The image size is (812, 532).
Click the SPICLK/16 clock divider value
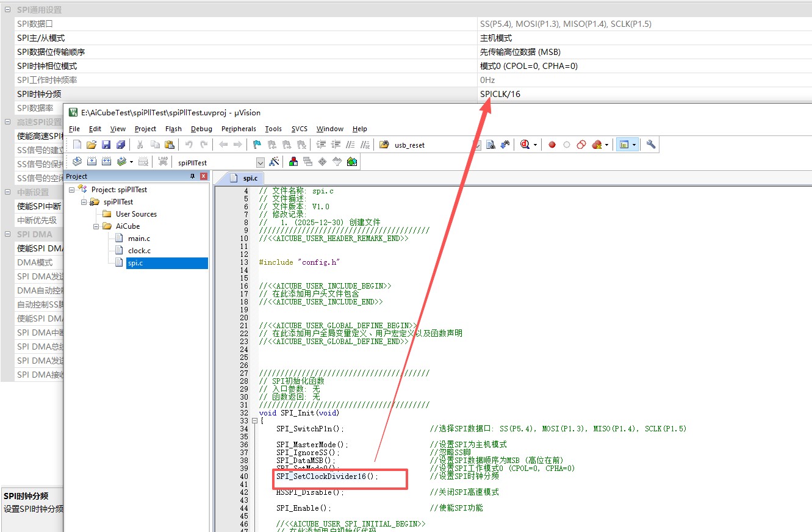(x=500, y=94)
